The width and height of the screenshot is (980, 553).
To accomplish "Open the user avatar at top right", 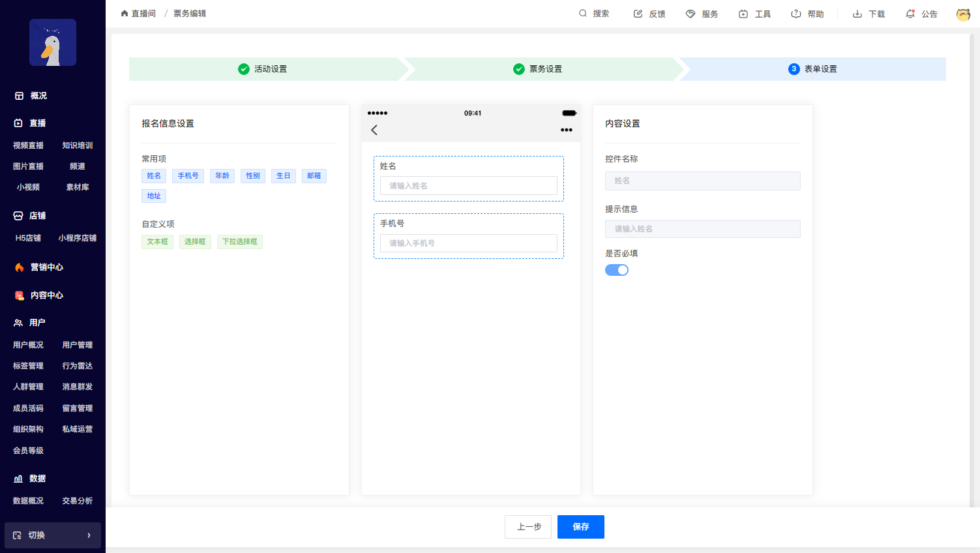I will [x=963, y=14].
